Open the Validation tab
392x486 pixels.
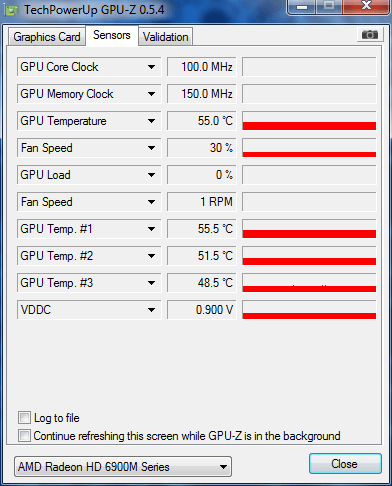[x=166, y=37]
